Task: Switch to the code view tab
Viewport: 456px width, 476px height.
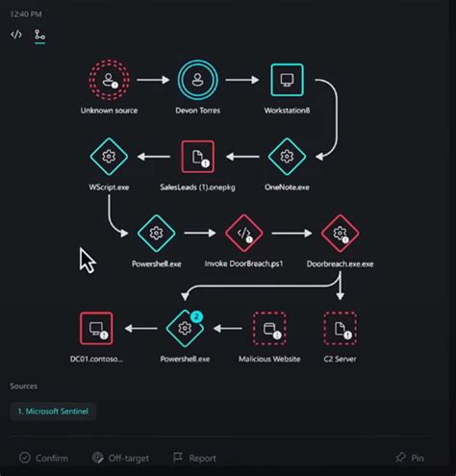Action: pos(16,35)
